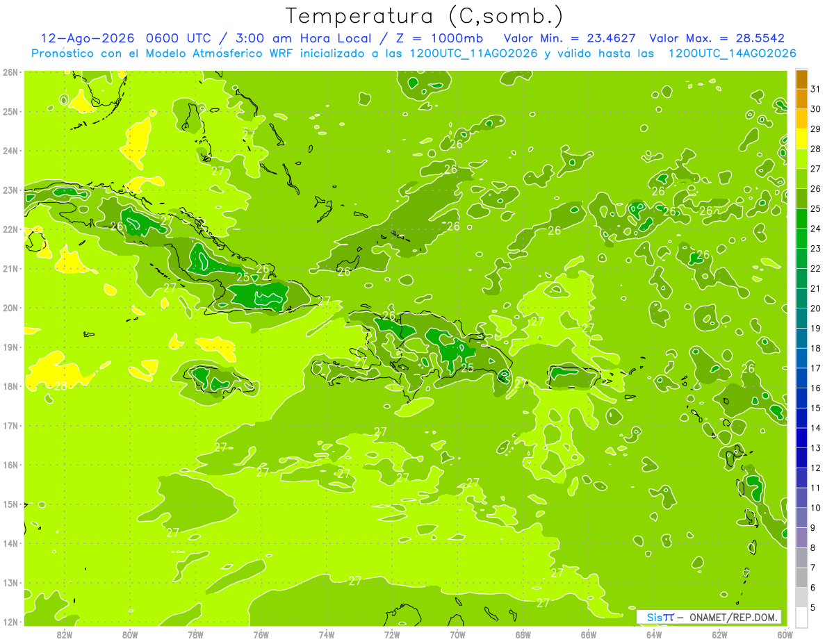
Task: Click the title 'Temperatura (C,somb.)'
Action: click(x=425, y=15)
